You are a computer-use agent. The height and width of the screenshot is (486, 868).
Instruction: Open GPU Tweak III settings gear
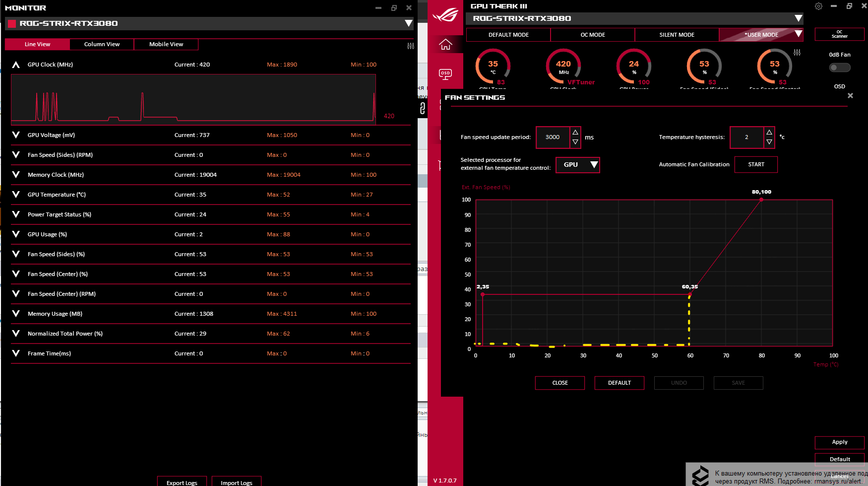(818, 6)
